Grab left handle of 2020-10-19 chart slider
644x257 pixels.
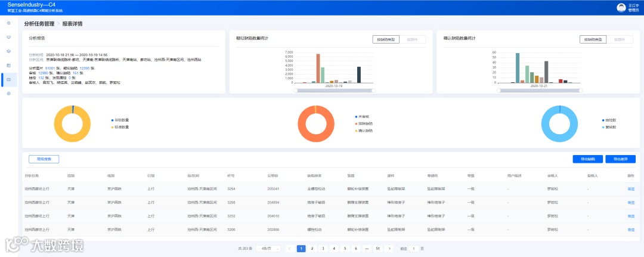tap(296, 90)
